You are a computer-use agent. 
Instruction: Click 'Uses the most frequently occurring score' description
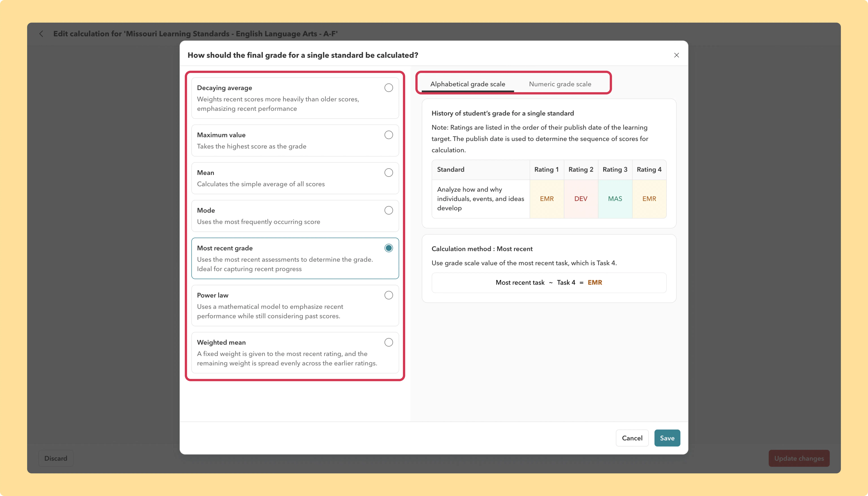pos(258,222)
